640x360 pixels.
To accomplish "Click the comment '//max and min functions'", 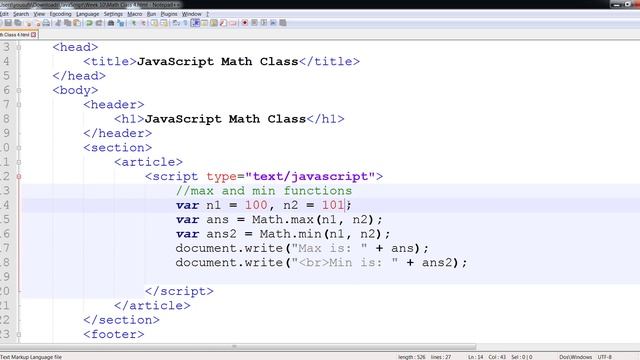I will 264,191.
